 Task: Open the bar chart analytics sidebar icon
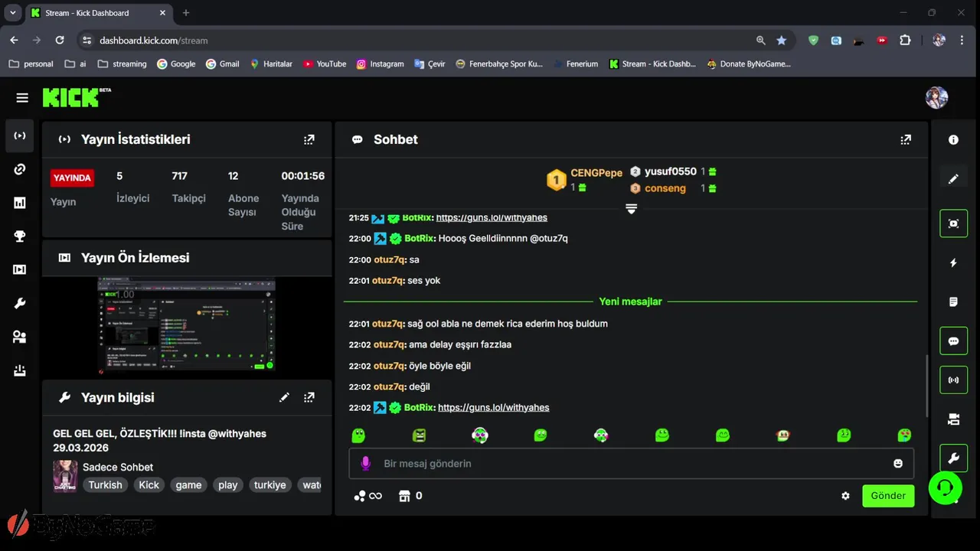(20, 203)
